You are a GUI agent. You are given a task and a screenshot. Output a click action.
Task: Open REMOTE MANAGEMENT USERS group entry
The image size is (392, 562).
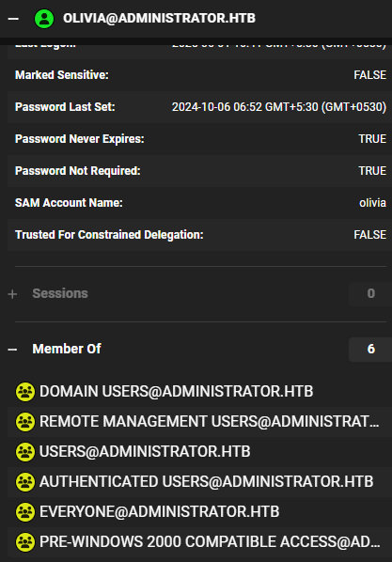[209, 421]
